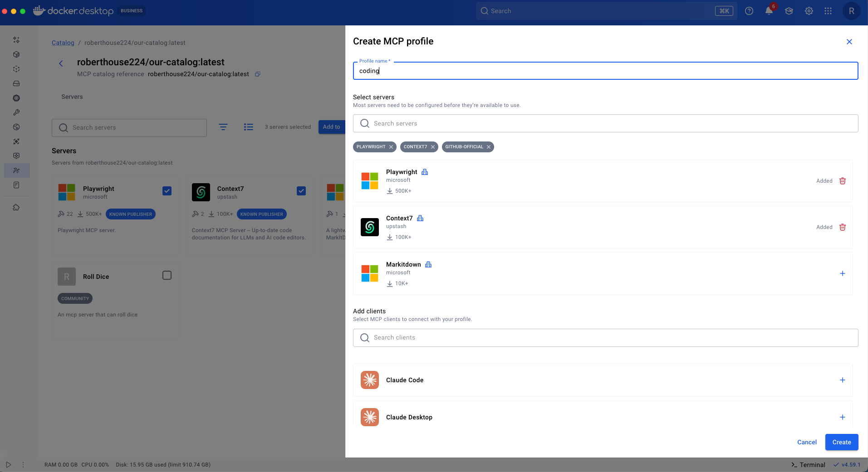Remove the GITHUB-OFFICIAL chip
Viewport: 868px width, 472px height.
489,147
